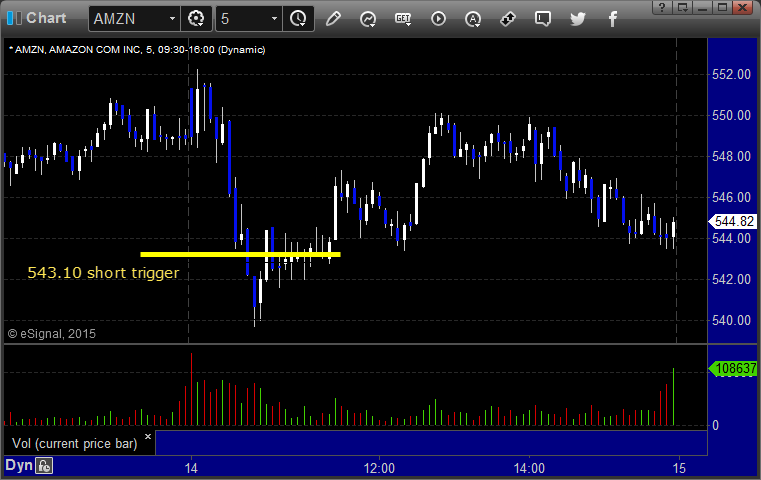Close the Vol study panel
761x480 pixels.
point(148,436)
